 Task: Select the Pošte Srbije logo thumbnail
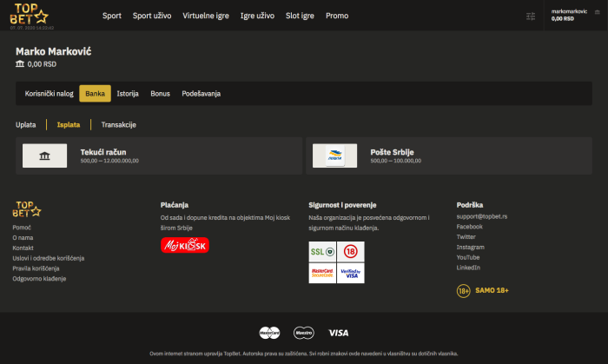(334, 156)
